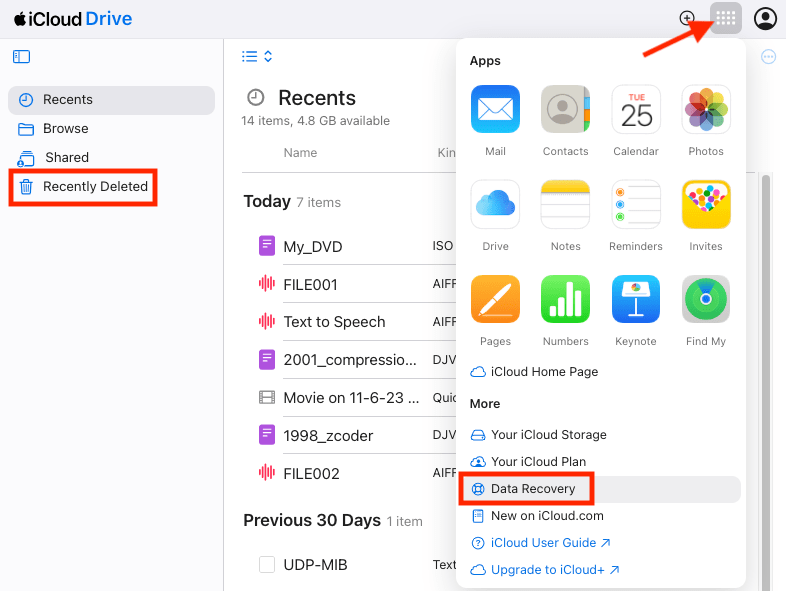This screenshot has height=591, width=786.
Task: Open the Contacts app icon
Action: click(565, 109)
